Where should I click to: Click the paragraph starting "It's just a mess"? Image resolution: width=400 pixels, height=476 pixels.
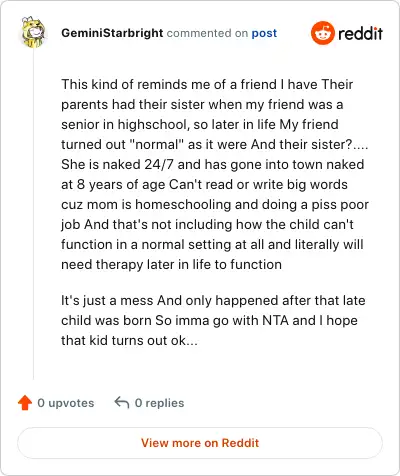[x=213, y=320]
